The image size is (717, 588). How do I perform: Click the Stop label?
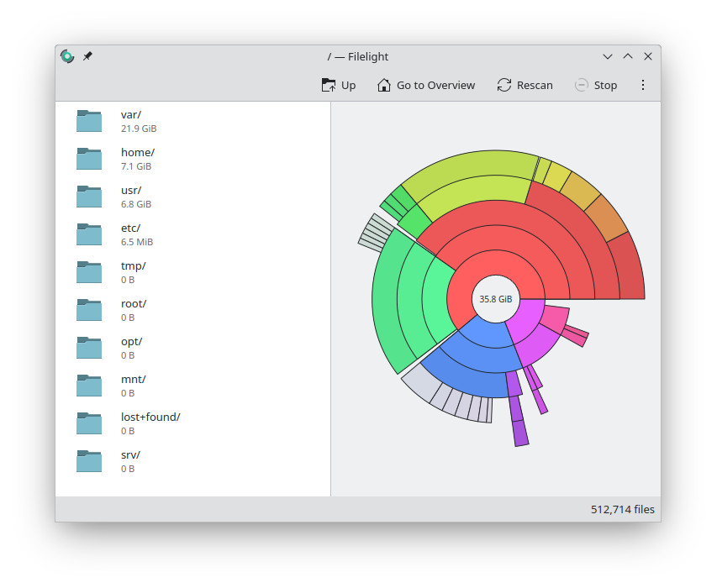pyautogui.click(x=605, y=86)
